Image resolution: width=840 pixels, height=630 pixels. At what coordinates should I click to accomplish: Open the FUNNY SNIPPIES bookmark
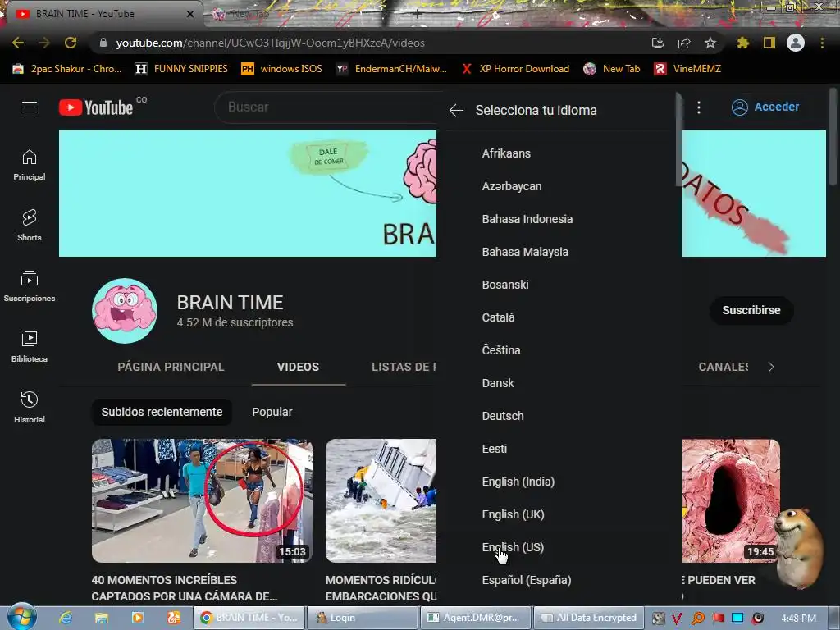(x=181, y=69)
